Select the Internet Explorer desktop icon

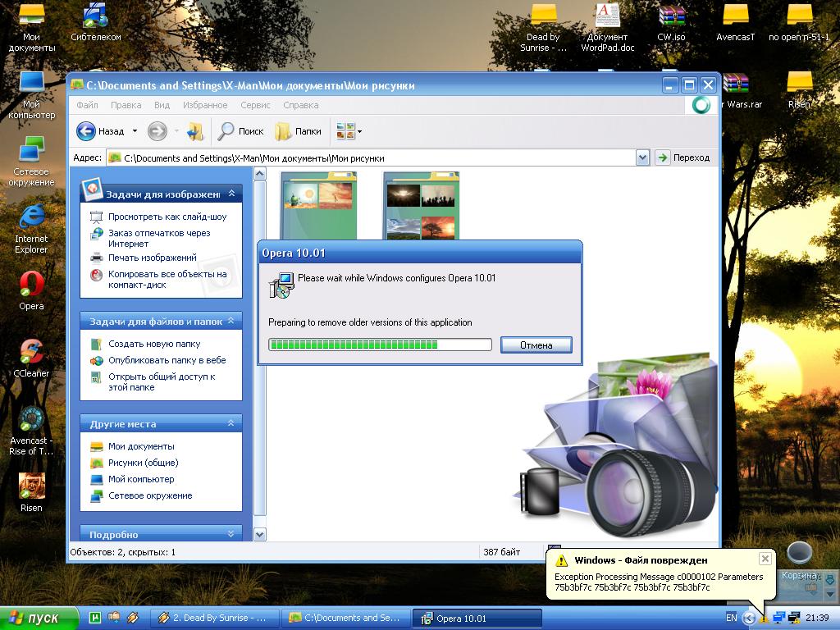[x=31, y=217]
